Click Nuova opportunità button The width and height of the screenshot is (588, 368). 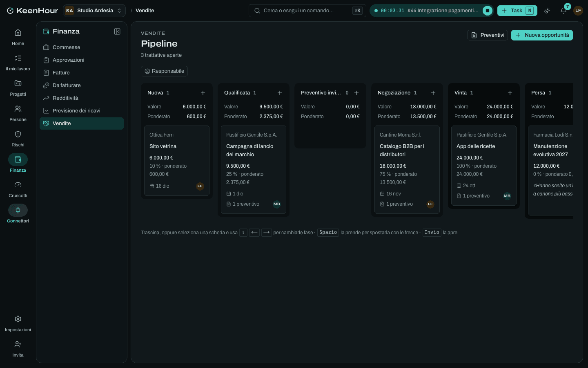point(542,35)
